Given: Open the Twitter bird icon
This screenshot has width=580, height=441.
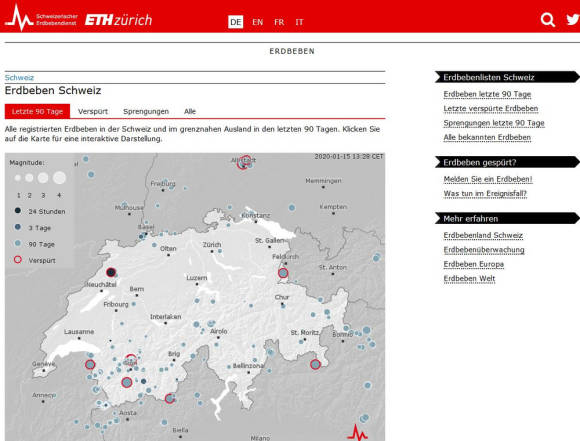Looking at the screenshot, I should tap(573, 19).
